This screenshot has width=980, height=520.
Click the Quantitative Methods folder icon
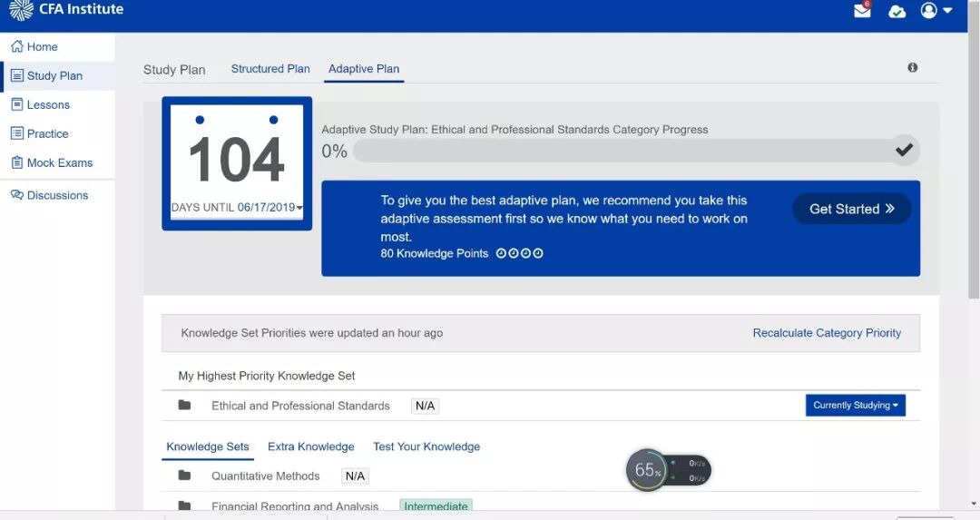184,476
